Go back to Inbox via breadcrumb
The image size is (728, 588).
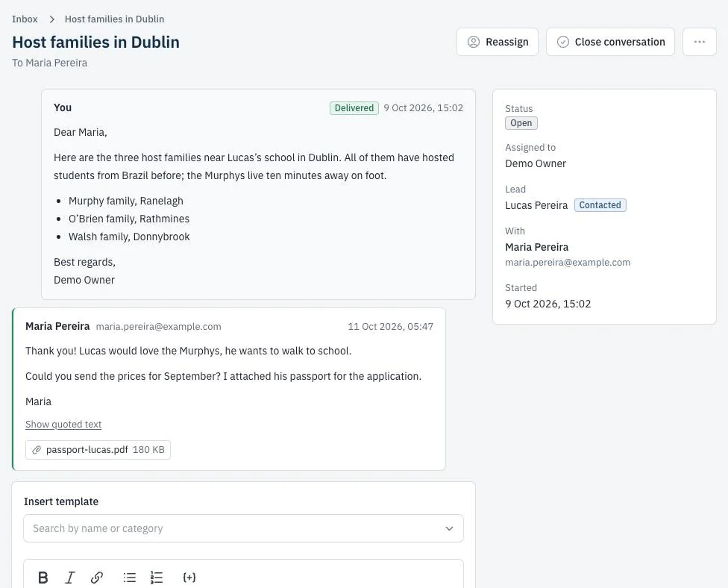pyautogui.click(x=25, y=19)
